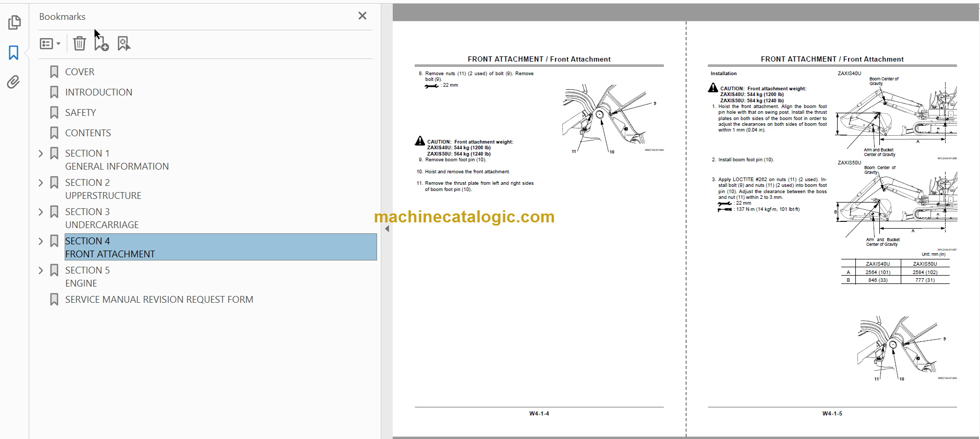Select SECTION 1 GENERAL INFORMATION bookmark text

click(x=117, y=160)
